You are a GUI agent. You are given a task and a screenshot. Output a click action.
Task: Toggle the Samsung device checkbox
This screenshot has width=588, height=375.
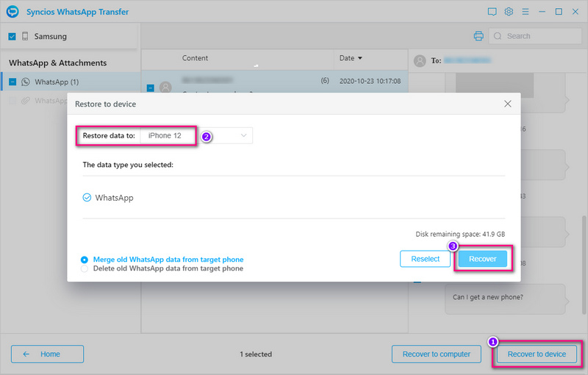point(12,36)
